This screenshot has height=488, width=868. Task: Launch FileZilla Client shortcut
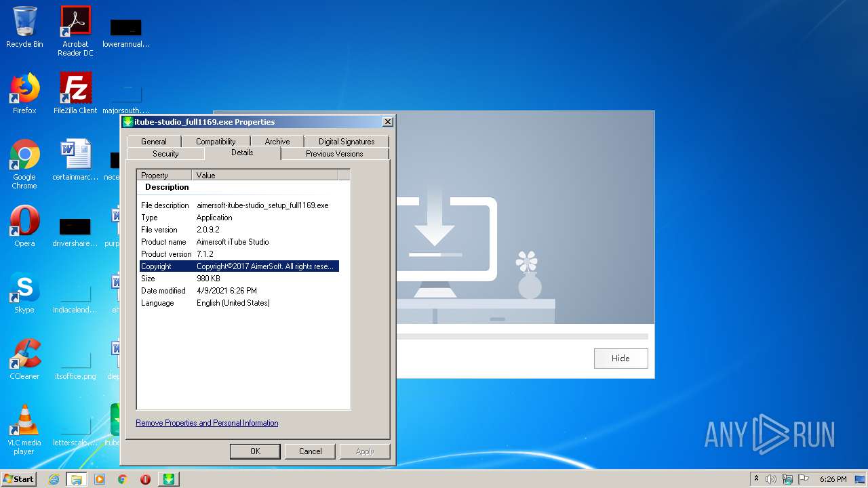click(75, 94)
